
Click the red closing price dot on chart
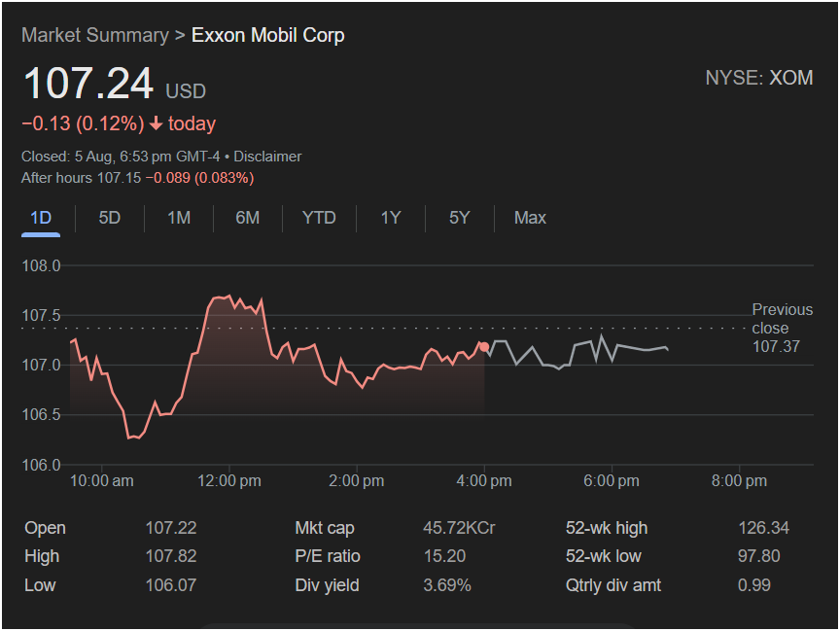(x=484, y=347)
